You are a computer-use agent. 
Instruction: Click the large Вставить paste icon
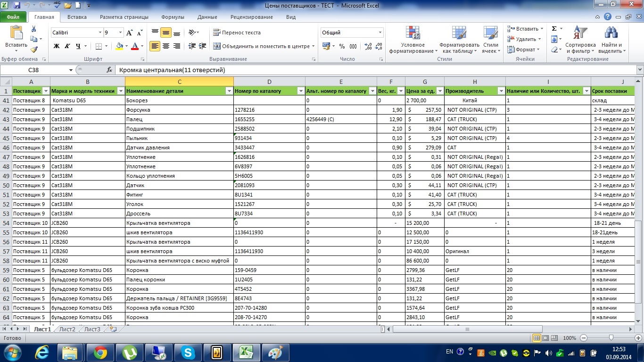[17, 33]
